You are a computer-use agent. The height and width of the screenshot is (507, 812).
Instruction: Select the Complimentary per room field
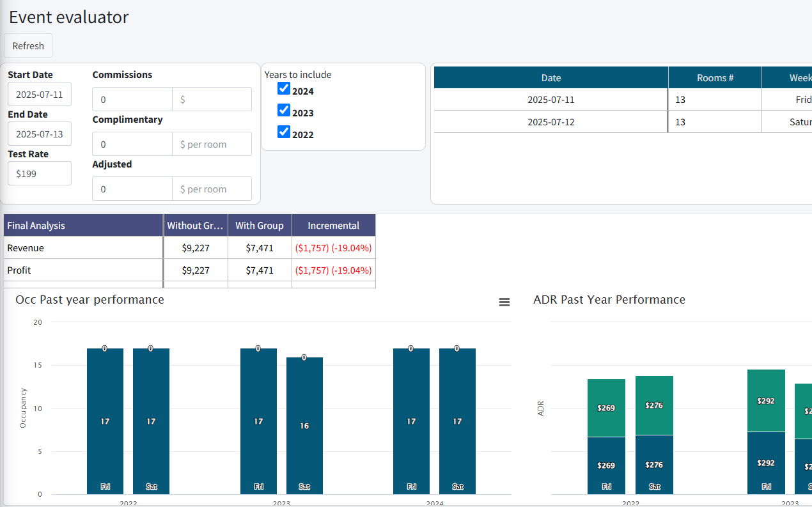pos(212,144)
